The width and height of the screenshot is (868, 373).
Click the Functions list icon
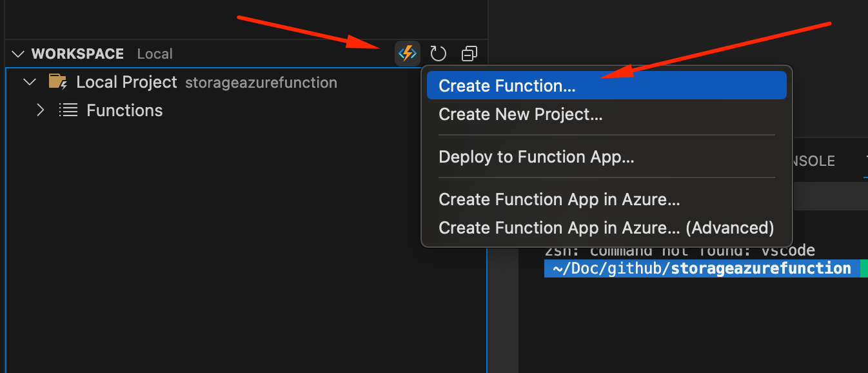(x=68, y=110)
